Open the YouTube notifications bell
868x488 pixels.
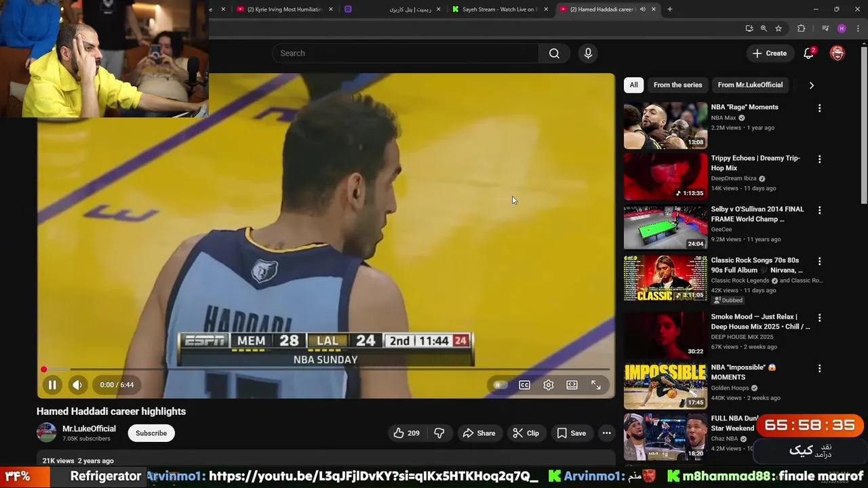click(808, 53)
